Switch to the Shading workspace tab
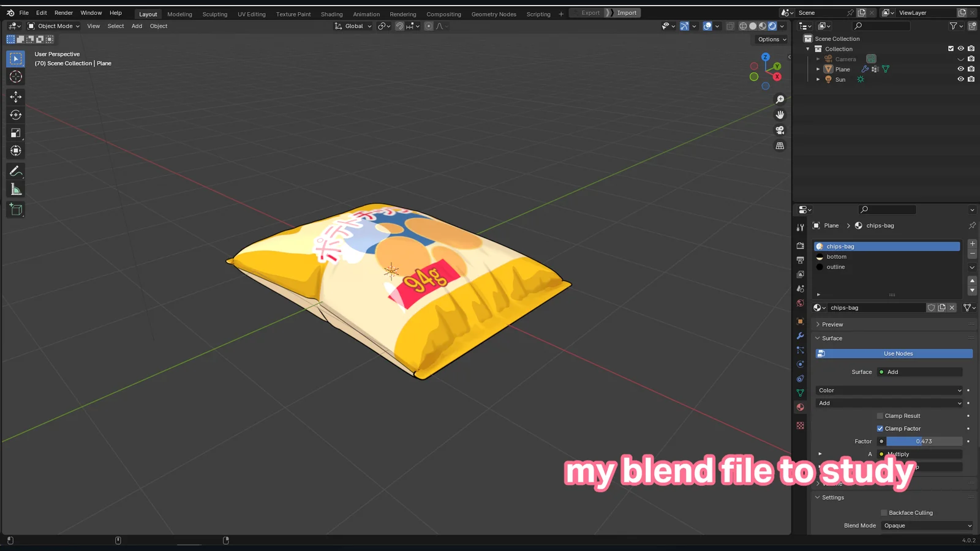This screenshot has width=980, height=551. [331, 14]
